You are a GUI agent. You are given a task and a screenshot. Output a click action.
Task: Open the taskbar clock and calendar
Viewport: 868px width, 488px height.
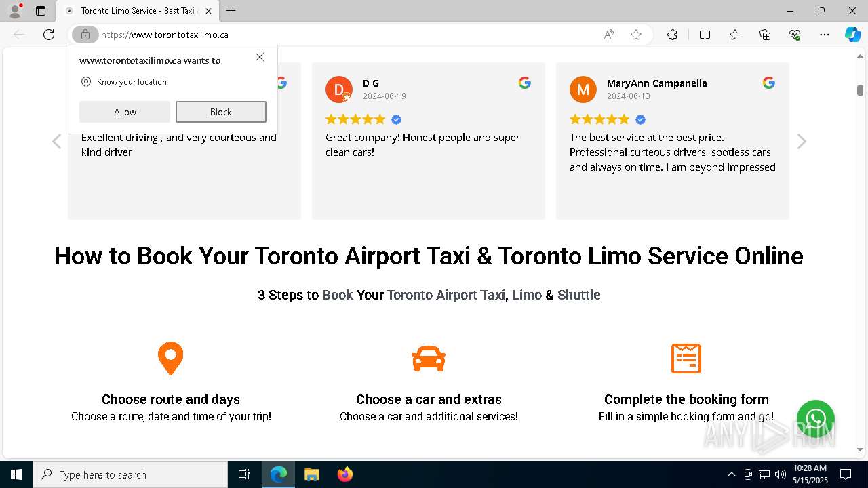click(x=810, y=474)
